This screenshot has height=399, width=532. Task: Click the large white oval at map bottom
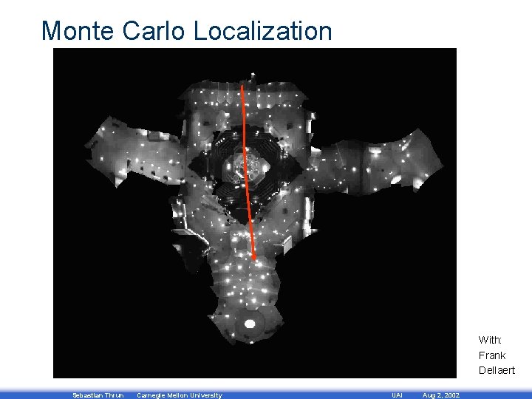pos(250,324)
